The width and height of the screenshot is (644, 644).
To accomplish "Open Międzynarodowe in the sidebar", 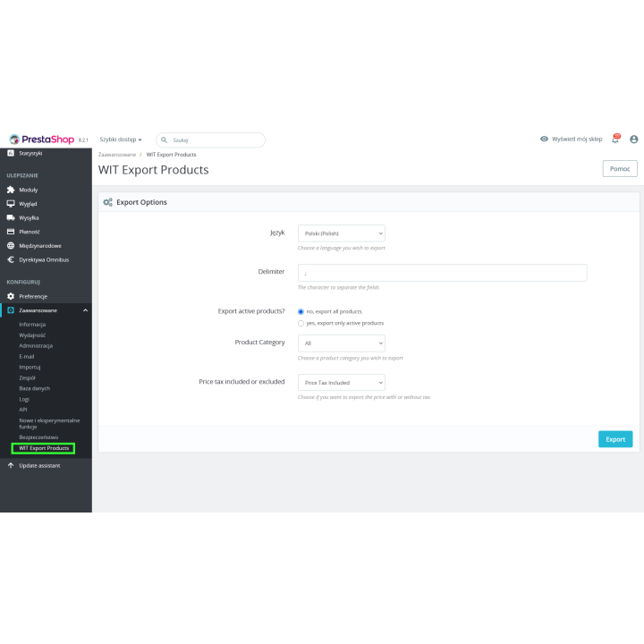I will [40, 246].
